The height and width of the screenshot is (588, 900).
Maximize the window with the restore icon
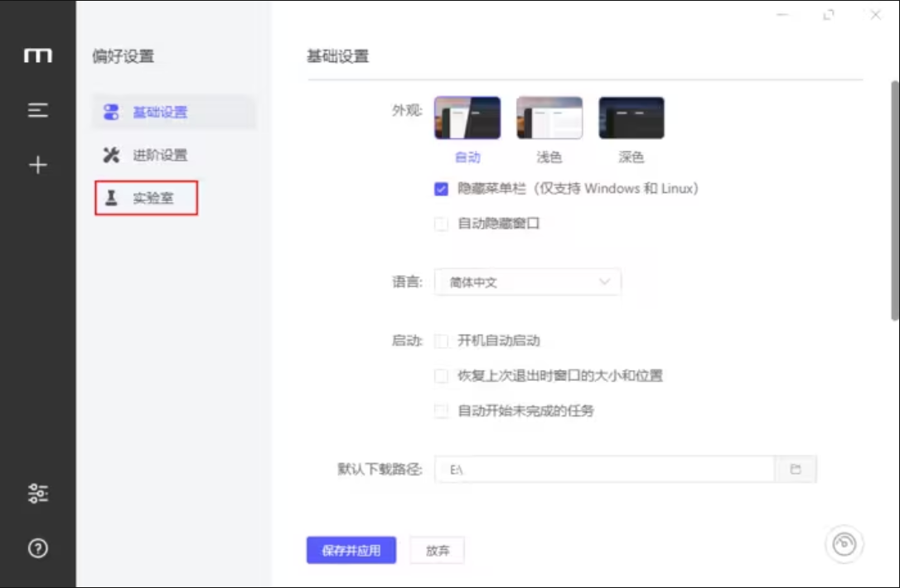pos(828,15)
